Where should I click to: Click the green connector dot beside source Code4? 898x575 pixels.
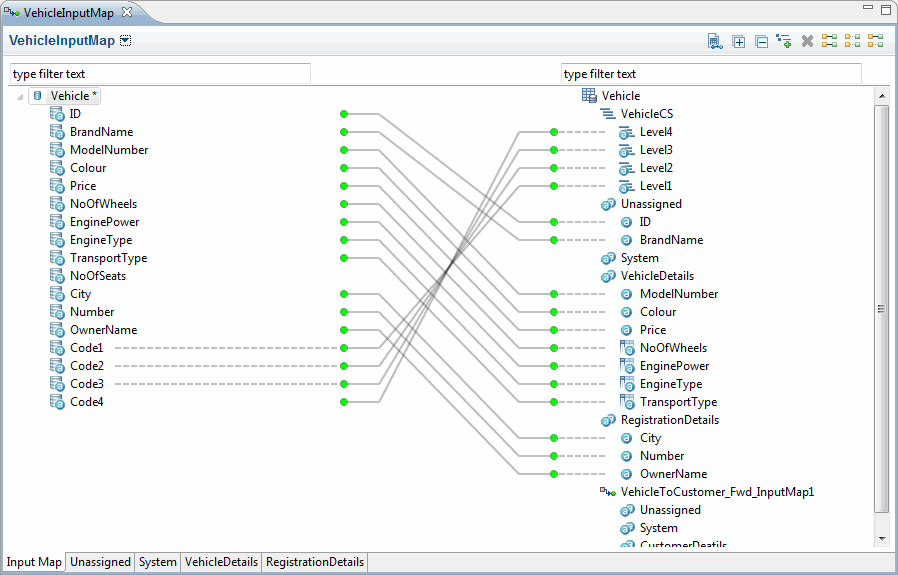[x=344, y=402]
